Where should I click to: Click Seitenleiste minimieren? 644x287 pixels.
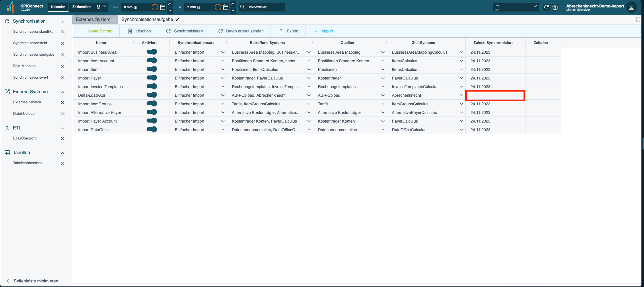(36, 281)
